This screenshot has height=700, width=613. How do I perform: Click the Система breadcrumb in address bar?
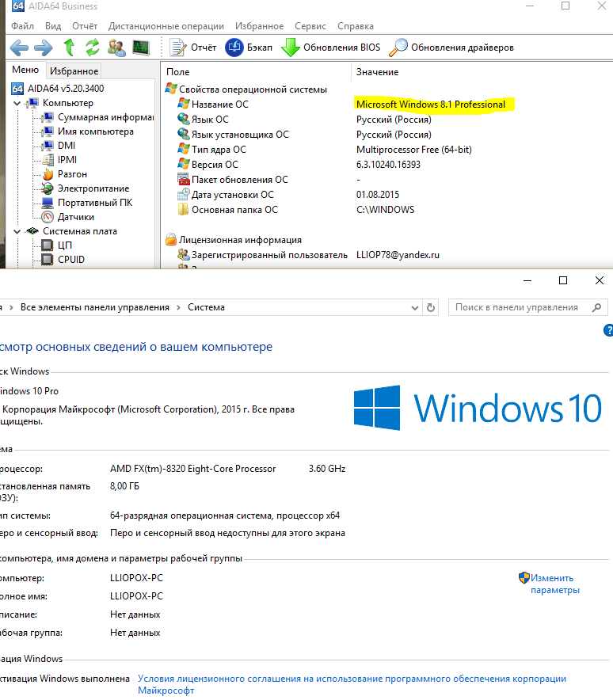(206, 307)
